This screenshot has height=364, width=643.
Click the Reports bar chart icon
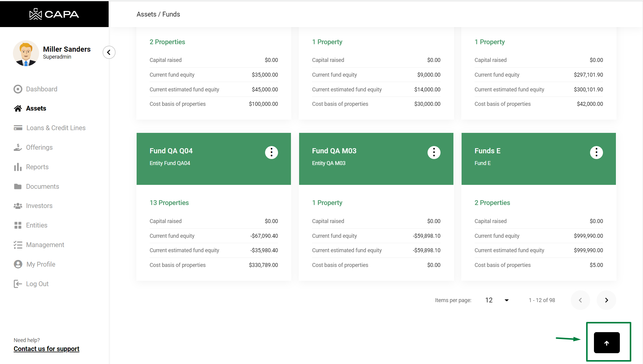[x=18, y=167]
